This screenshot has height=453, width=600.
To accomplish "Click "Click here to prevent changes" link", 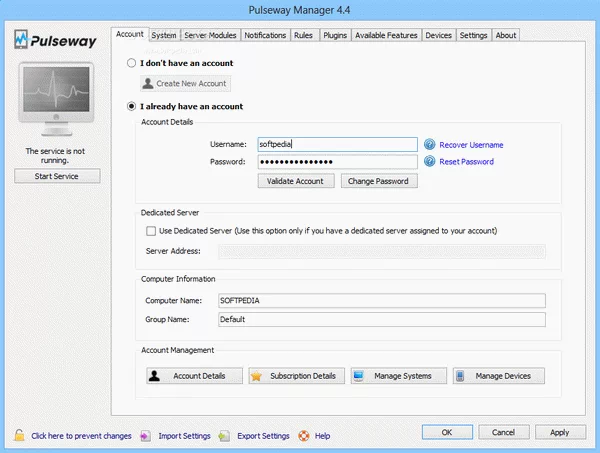I will tap(81, 436).
